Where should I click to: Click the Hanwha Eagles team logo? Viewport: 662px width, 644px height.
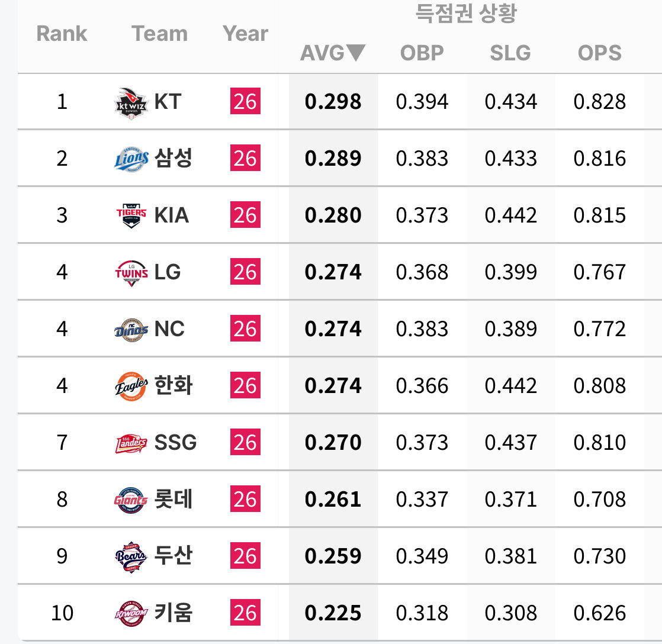click(x=131, y=386)
